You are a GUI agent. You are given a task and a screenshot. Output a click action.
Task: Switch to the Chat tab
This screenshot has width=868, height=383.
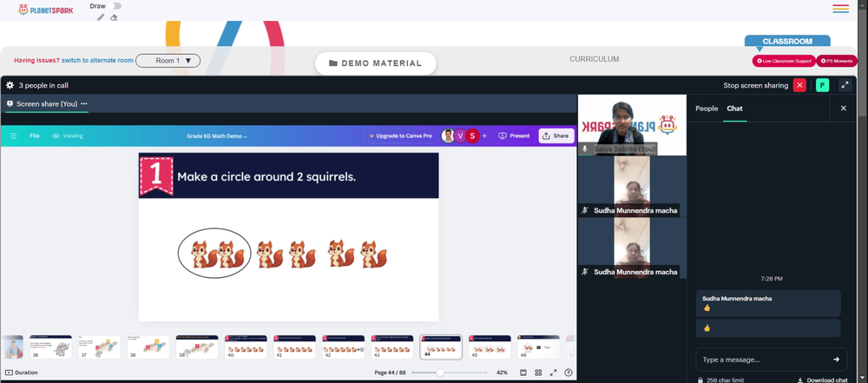734,109
